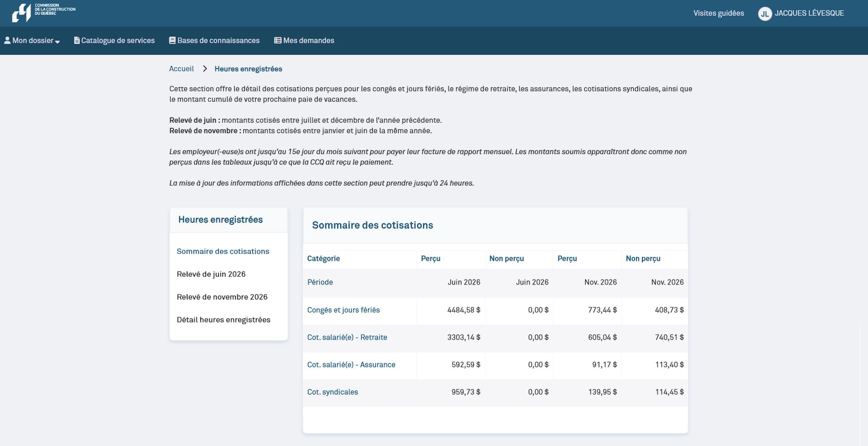Click the person icon beside Mon dossier
Viewport: 868px width, 446px height.
pyautogui.click(x=7, y=40)
